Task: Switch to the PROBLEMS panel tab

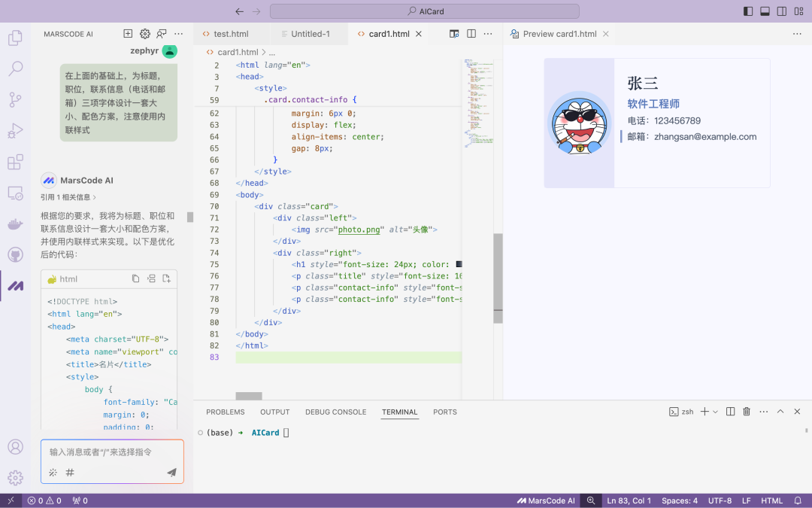Action: point(225,412)
